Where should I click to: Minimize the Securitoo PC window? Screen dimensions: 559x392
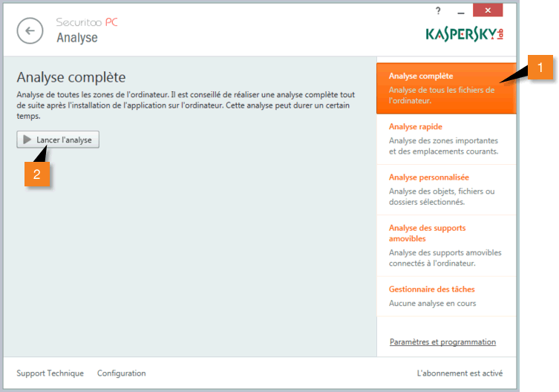pos(460,11)
